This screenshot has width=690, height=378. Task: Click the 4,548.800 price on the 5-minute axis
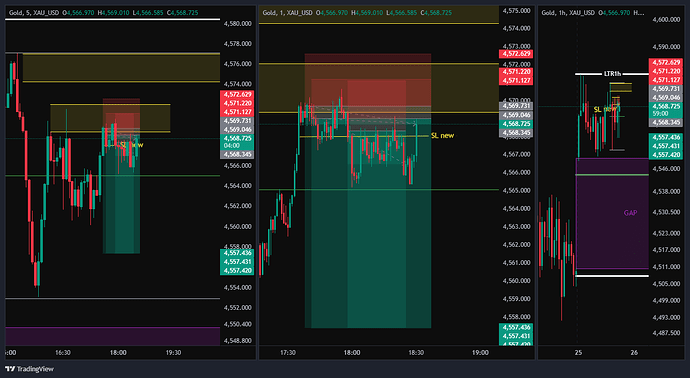(x=238, y=341)
